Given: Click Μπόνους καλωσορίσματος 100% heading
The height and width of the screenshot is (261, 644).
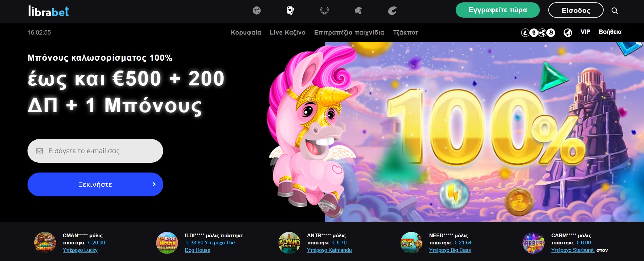Looking at the screenshot, I should (x=100, y=58).
